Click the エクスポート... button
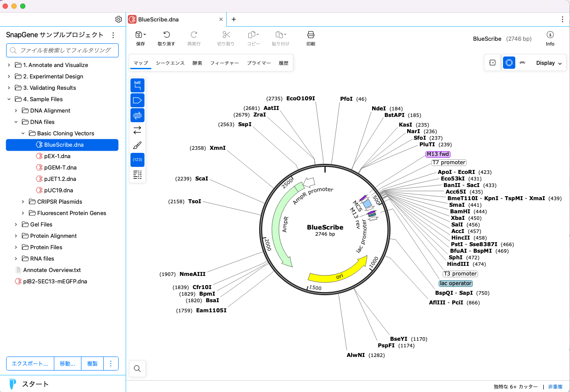 pyautogui.click(x=30, y=364)
